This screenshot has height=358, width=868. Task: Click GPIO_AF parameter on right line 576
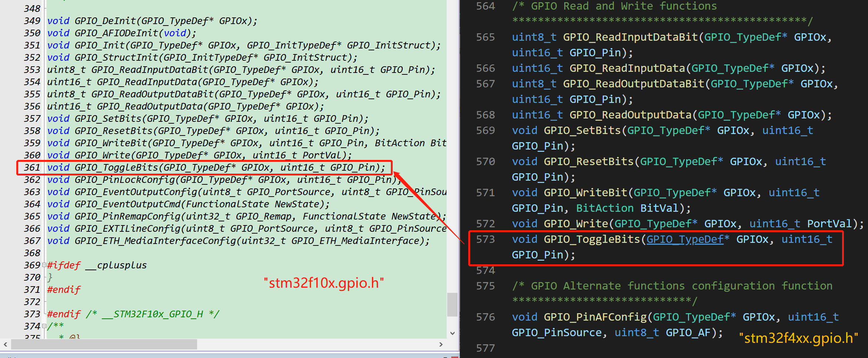pyautogui.click(x=688, y=332)
